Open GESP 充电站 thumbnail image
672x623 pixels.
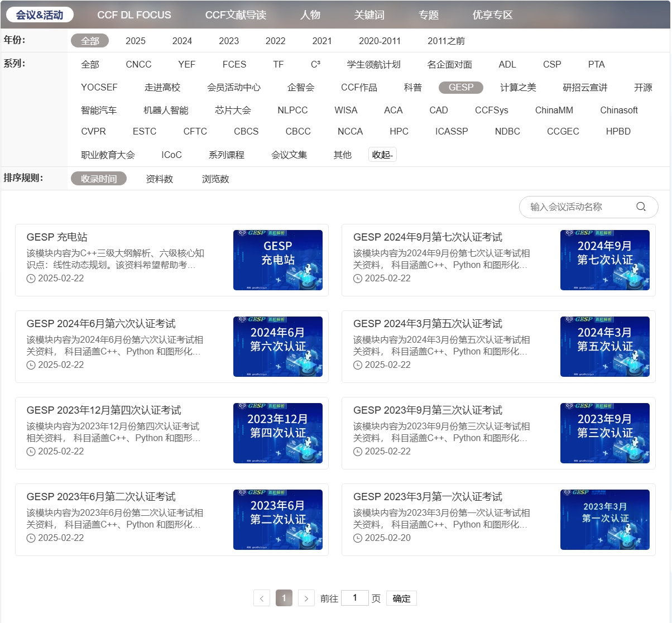click(x=277, y=260)
